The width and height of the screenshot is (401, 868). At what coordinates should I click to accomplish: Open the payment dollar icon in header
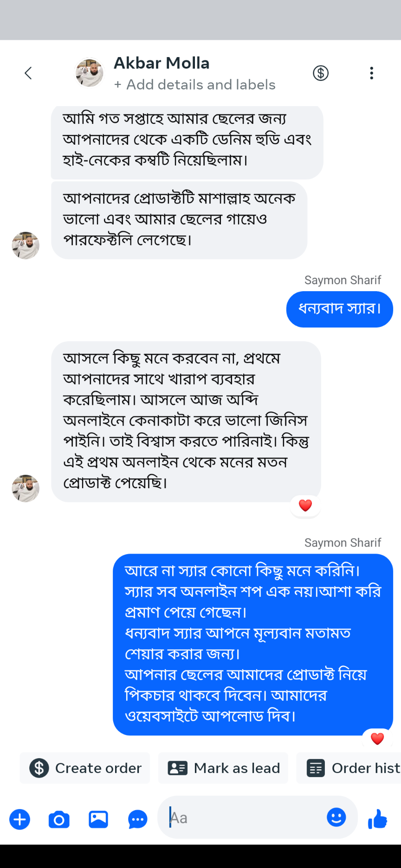(x=320, y=73)
